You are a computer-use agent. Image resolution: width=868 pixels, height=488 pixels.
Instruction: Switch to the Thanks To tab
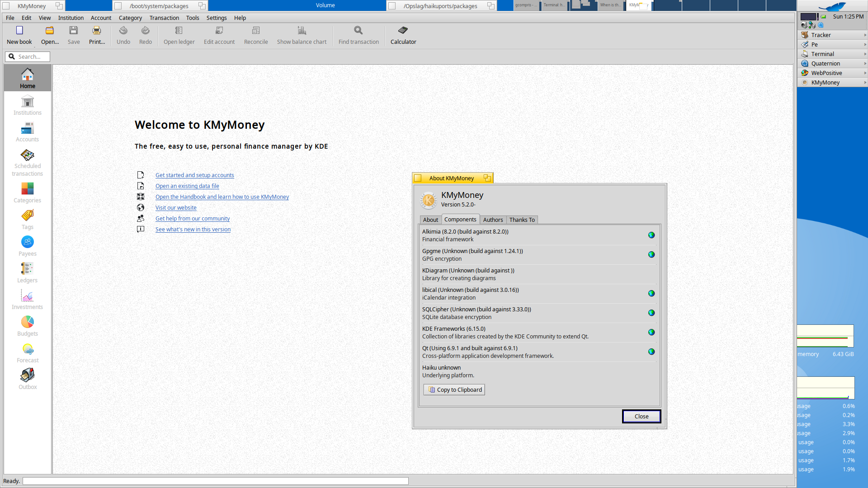tap(522, 220)
